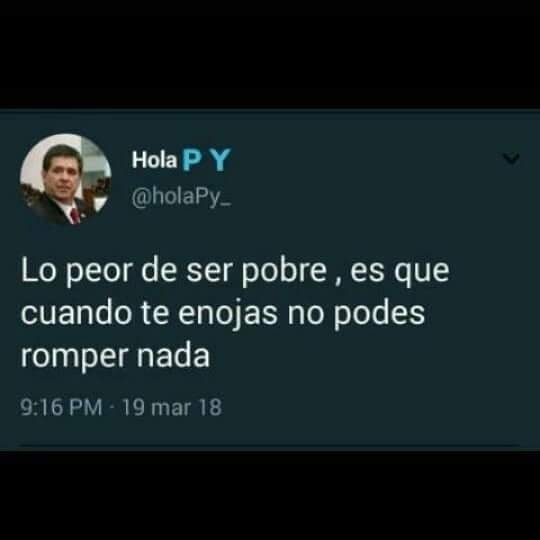
Task: Click the word "enojas" in the tweet
Action: point(228,315)
